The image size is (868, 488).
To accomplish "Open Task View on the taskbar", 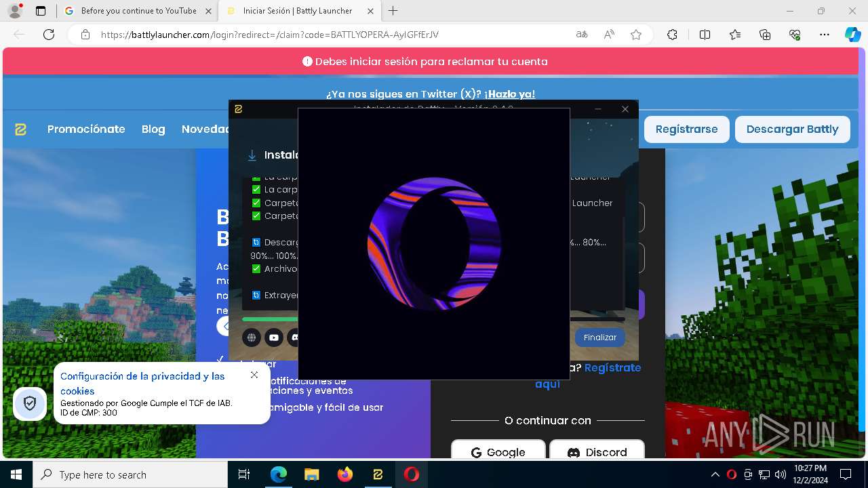I will tap(245, 474).
